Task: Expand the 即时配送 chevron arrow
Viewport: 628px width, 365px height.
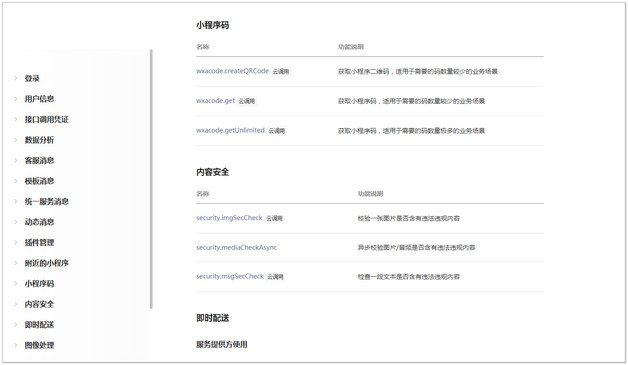Action: 16,325
